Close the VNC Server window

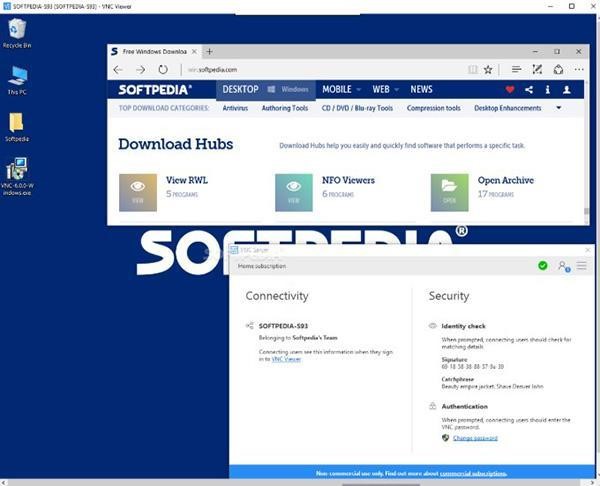tap(588, 250)
